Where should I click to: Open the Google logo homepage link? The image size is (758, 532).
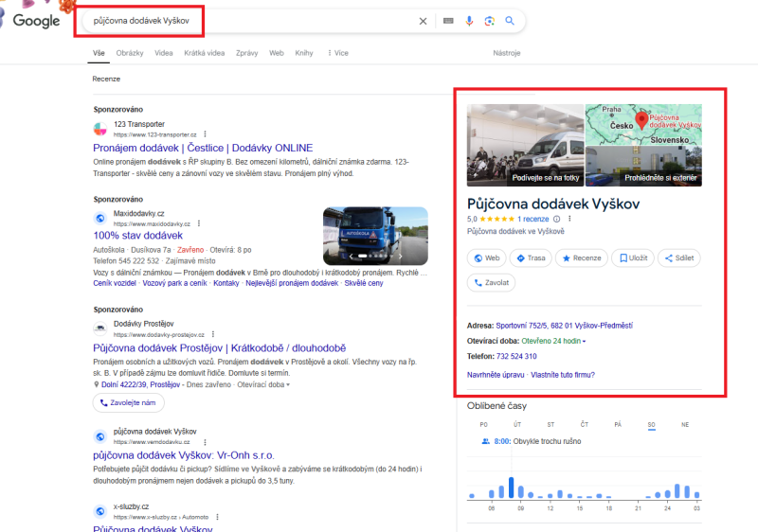pyautogui.click(x=36, y=21)
